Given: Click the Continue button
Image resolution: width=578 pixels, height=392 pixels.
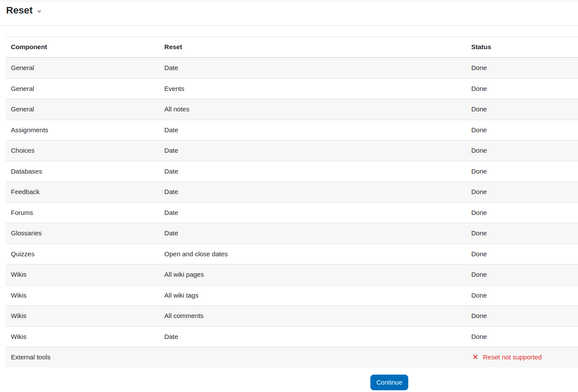Looking at the screenshot, I should (x=389, y=382).
